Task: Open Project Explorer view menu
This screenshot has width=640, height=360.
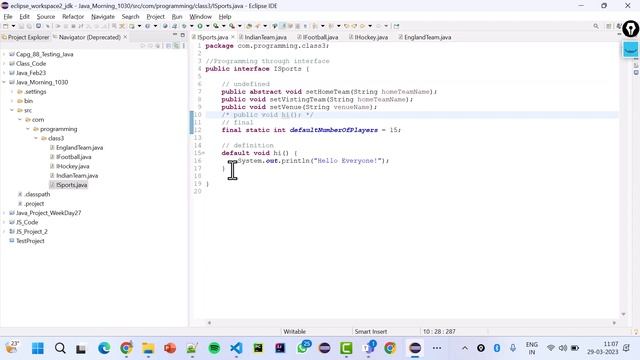Action: pos(184,46)
